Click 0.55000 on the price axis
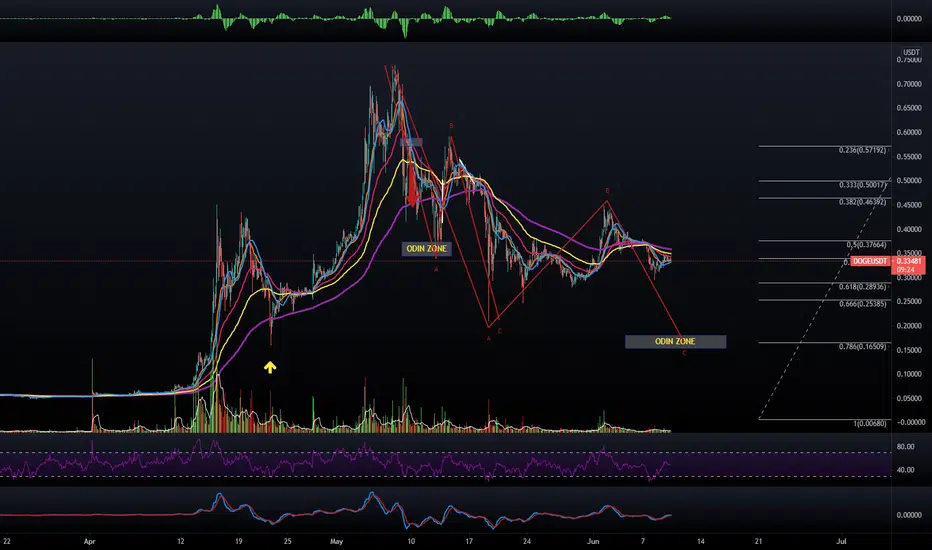Viewport: 932px width, 550px height. click(x=909, y=157)
